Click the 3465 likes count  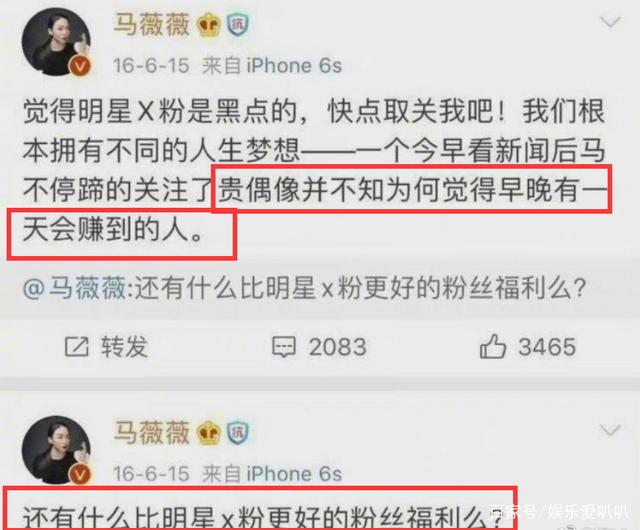click(547, 347)
